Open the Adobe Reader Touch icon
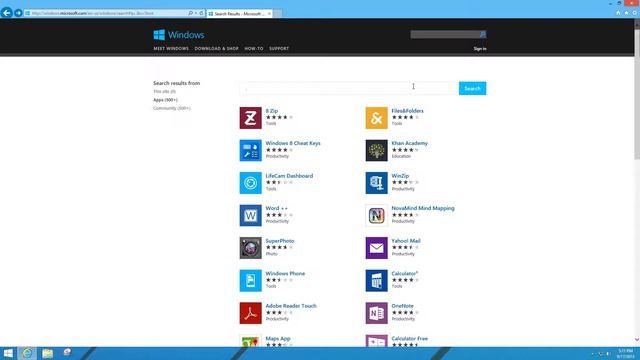This screenshot has width=640, height=360. click(250, 313)
